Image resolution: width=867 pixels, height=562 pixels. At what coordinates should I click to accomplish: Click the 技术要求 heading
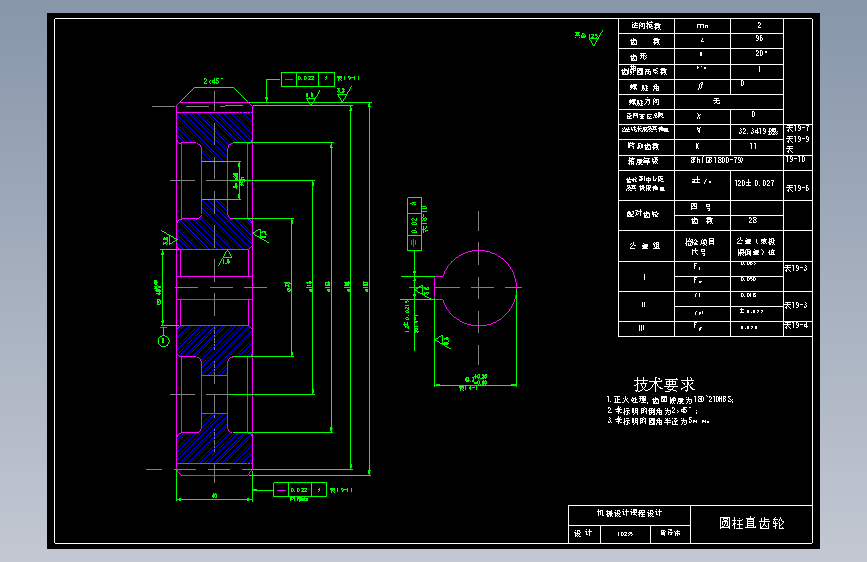[664, 384]
